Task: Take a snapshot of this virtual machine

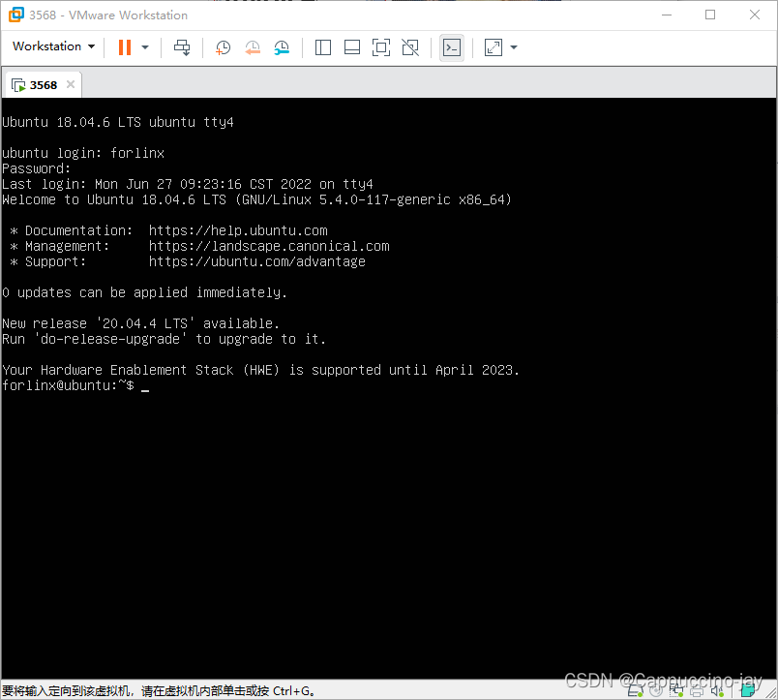Action: click(x=223, y=47)
